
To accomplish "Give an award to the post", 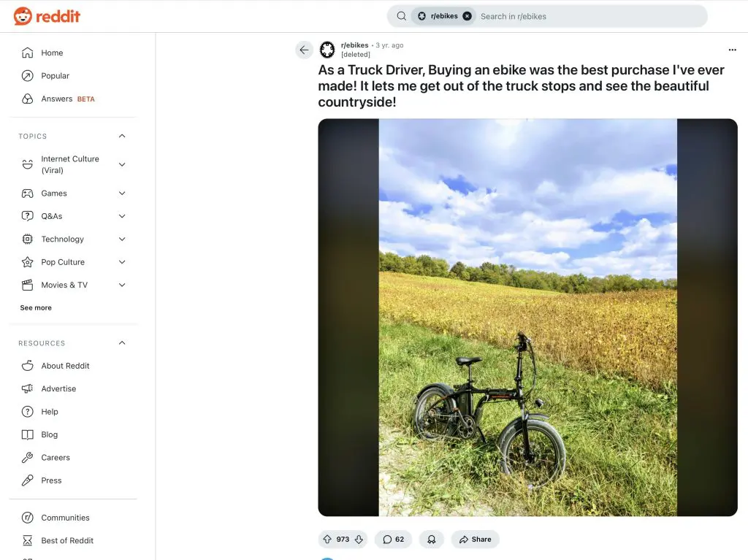I will point(432,540).
